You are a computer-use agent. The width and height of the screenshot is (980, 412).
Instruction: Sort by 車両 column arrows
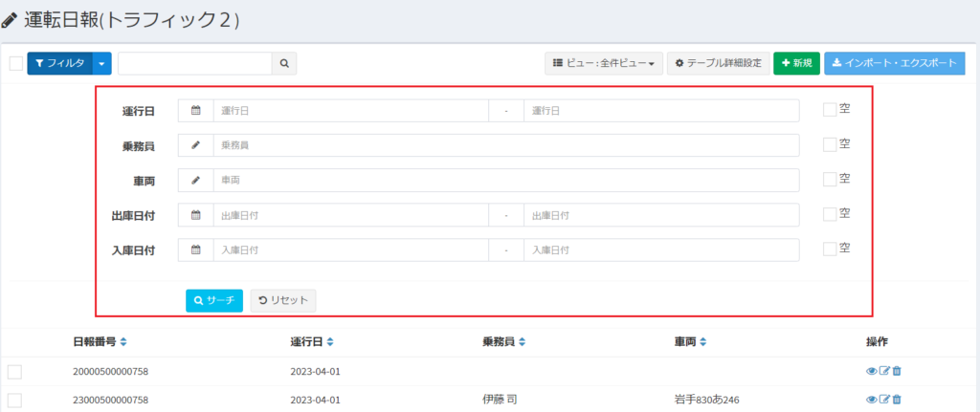[702, 342]
